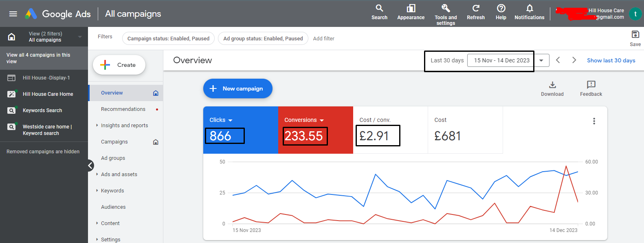This screenshot has height=243, width=644.
Task: Open the Conversions metric dropdown
Action: click(x=321, y=120)
